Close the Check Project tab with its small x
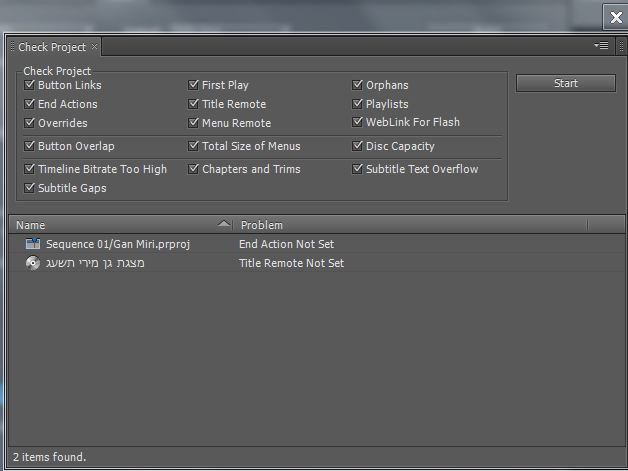 pos(94,46)
